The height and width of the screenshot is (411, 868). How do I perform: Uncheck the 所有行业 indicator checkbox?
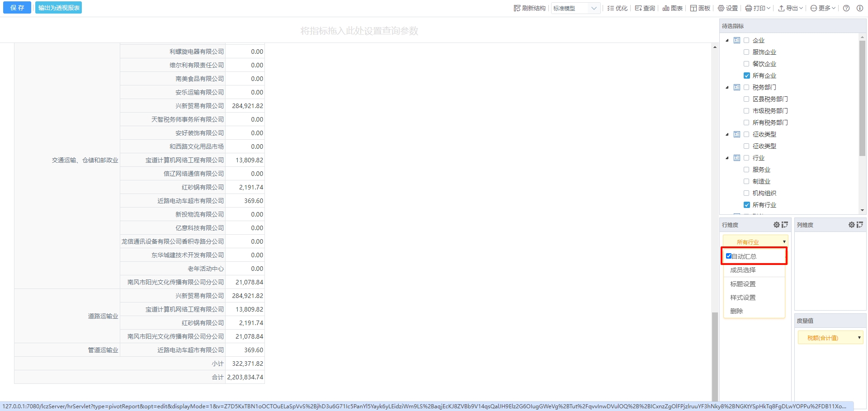[x=746, y=205]
